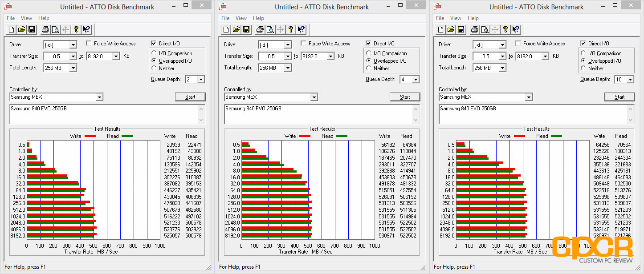Start the benchmark in Queue Depth 2 window

coord(190,97)
